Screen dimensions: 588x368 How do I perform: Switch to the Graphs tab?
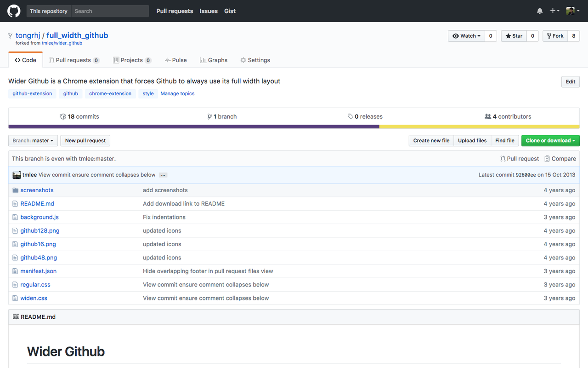[x=214, y=60]
